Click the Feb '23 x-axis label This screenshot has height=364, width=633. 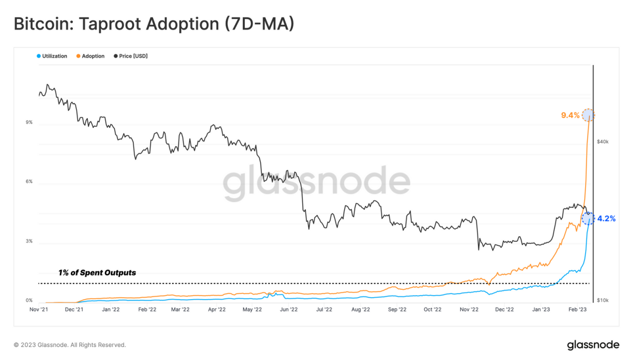coord(577,310)
